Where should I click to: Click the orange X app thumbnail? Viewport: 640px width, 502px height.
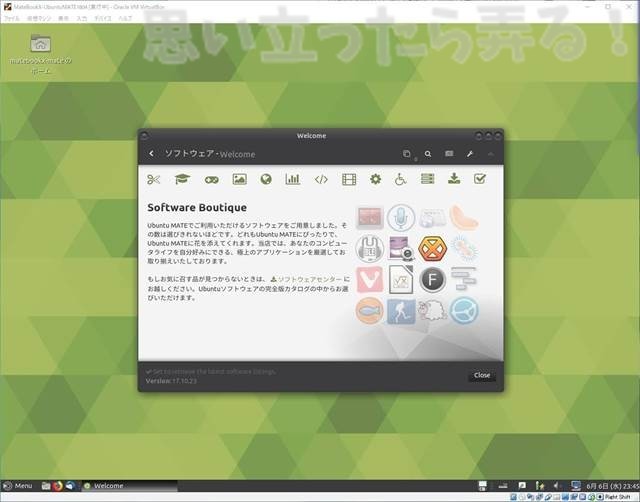point(433,249)
